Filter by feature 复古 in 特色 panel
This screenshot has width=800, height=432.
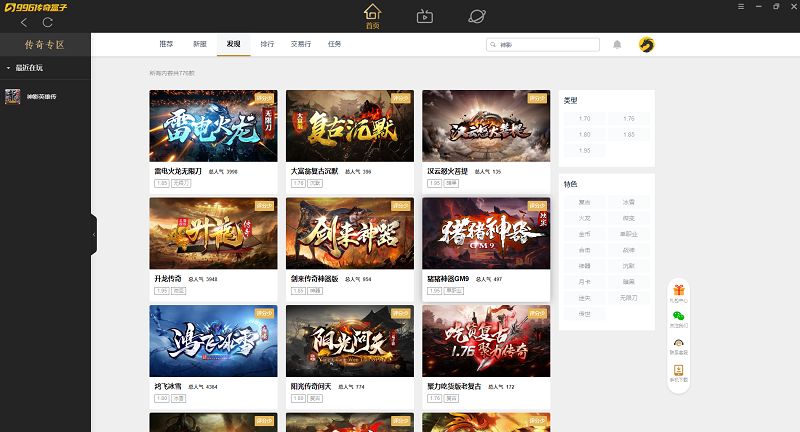coord(585,202)
